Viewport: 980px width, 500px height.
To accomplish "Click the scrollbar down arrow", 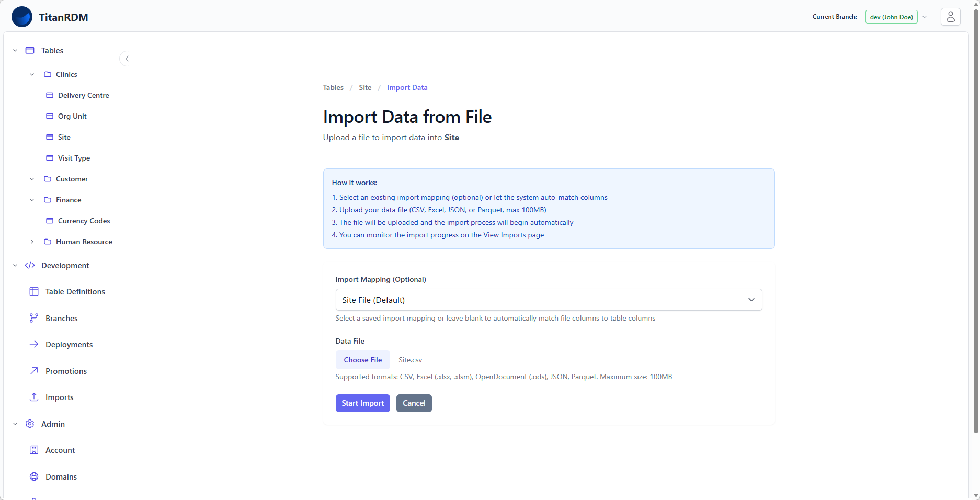I will tap(976, 496).
